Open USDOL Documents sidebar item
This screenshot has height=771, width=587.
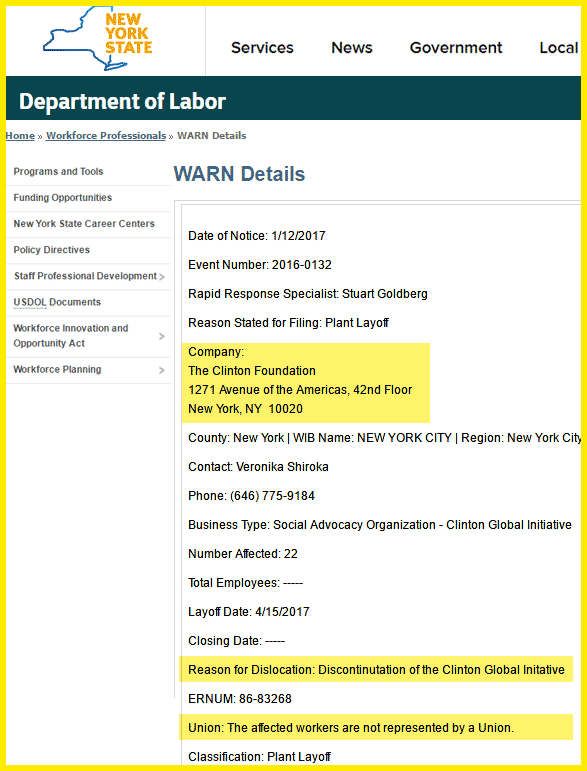click(x=57, y=302)
